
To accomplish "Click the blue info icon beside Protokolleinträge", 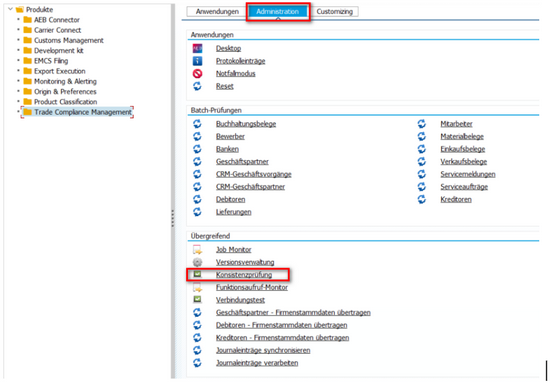I will tap(197, 61).
